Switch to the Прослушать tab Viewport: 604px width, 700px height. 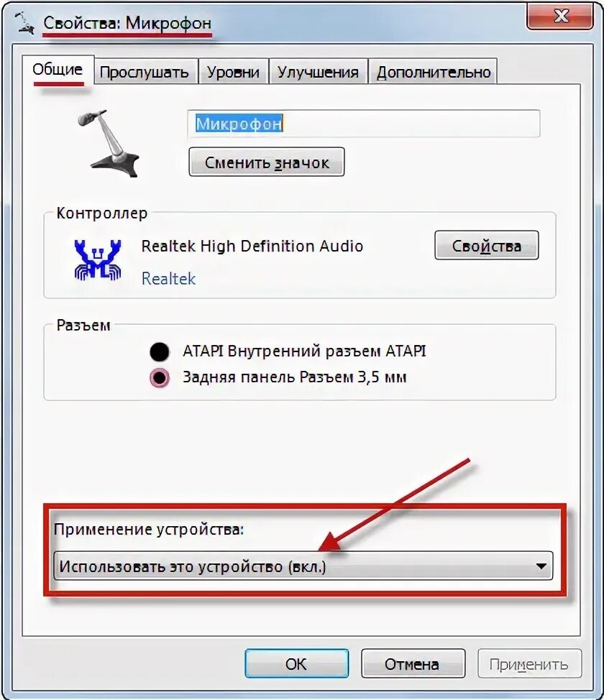[144, 72]
